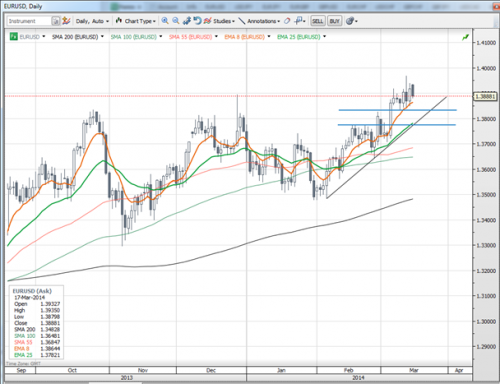Click the Jan label on time axis
This screenshot has width=500, height=384.
(x=281, y=370)
